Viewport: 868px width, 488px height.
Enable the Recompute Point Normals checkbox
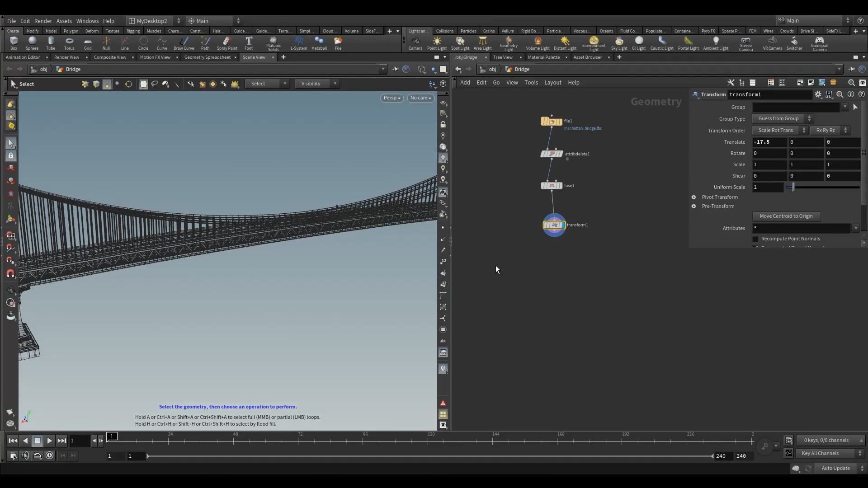pos(755,239)
